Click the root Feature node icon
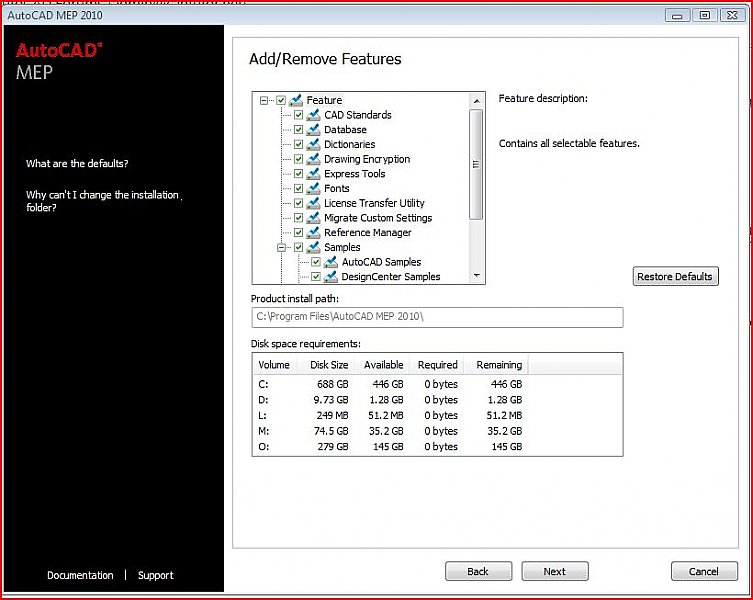753x600 pixels. 296,100
